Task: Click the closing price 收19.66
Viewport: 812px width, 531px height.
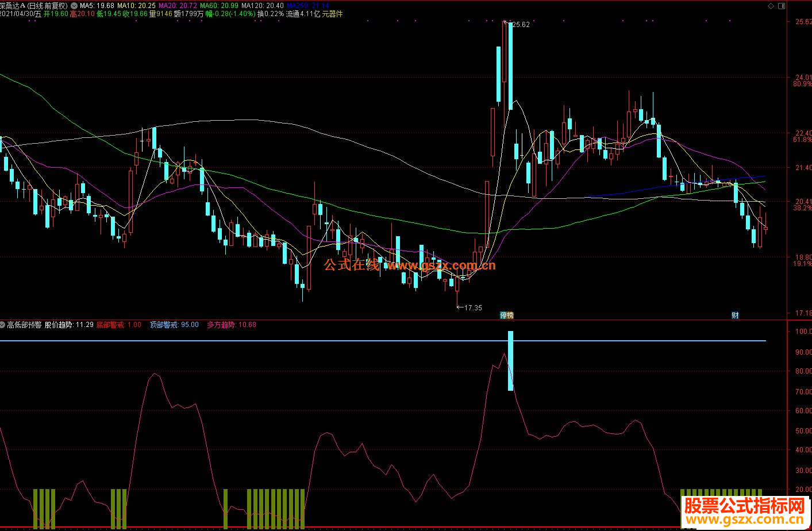Action: coord(134,14)
